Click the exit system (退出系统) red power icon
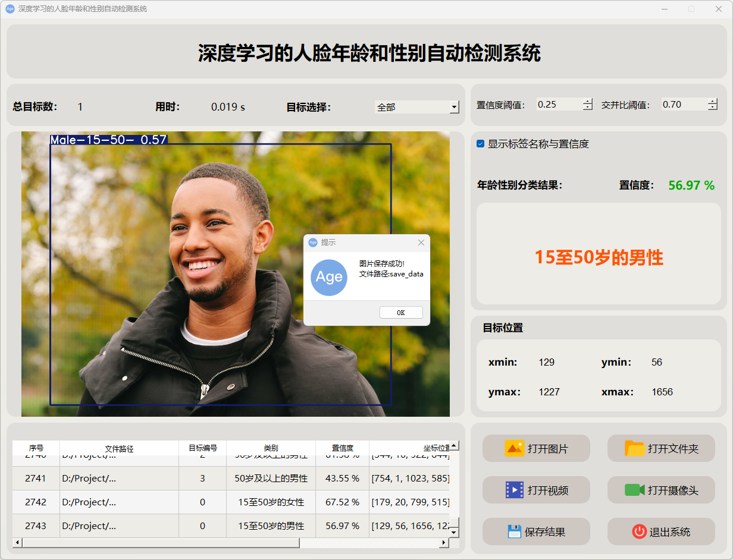Viewport: 733px width, 560px height. [639, 531]
